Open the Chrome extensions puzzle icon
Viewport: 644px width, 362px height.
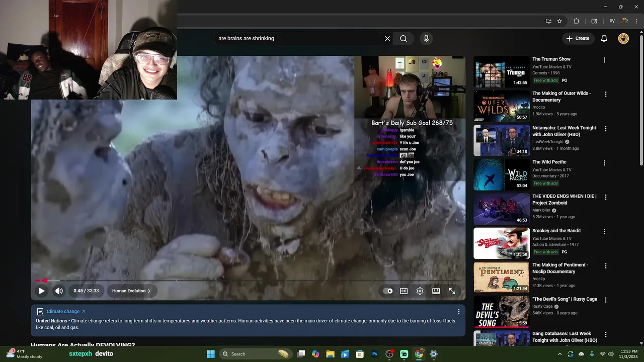[x=577, y=21]
